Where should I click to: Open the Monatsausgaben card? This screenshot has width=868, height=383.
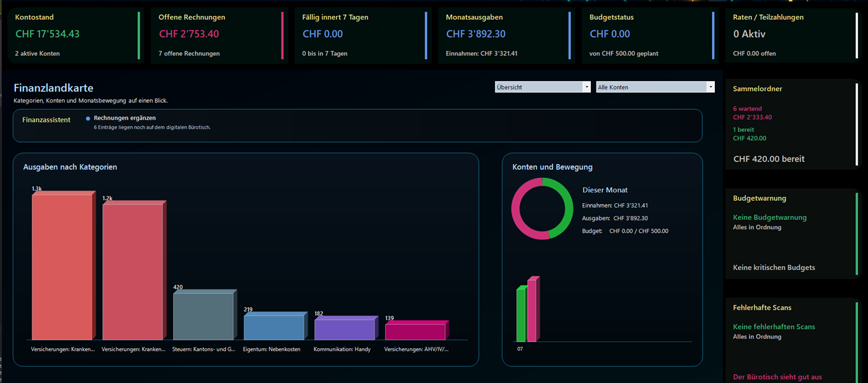tap(507, 35)
